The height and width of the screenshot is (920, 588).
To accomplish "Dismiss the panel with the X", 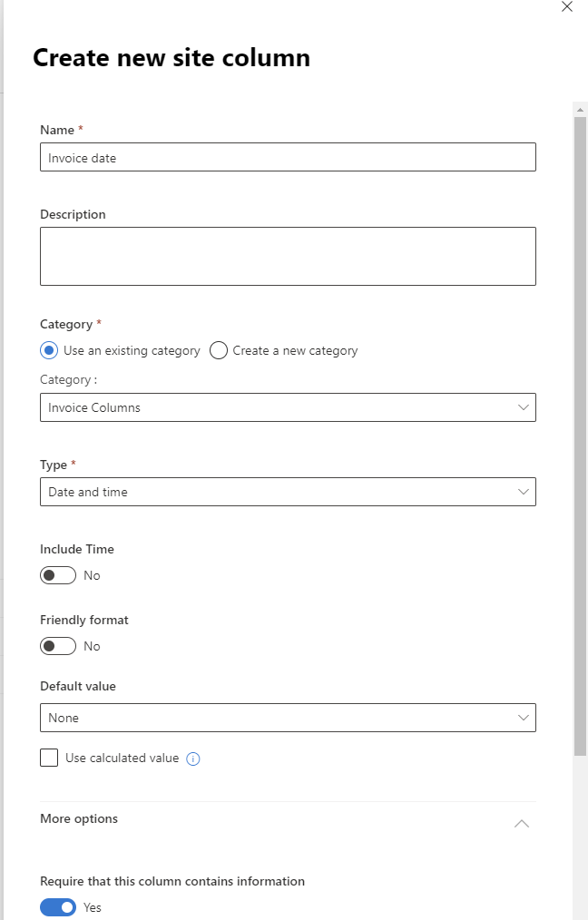I will [567, 7].
